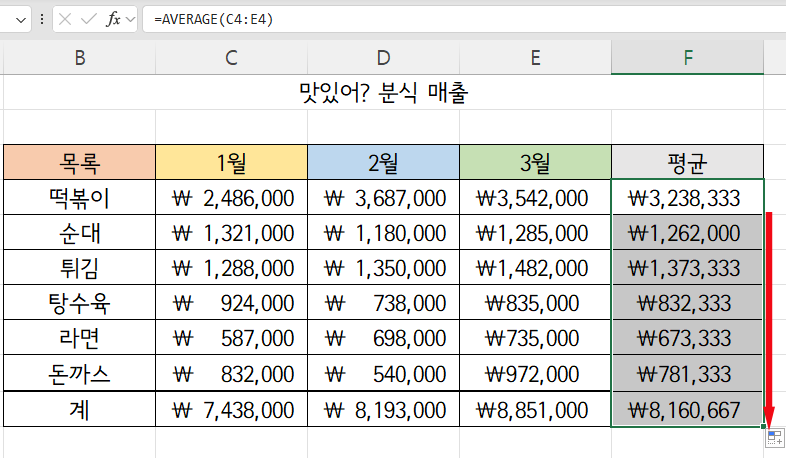
Task: Click the 평균 header cell
Action: coord(687,162)
